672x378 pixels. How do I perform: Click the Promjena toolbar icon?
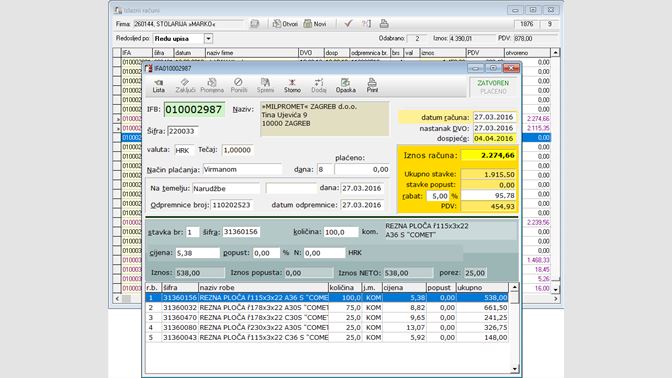tap(212, 86)
